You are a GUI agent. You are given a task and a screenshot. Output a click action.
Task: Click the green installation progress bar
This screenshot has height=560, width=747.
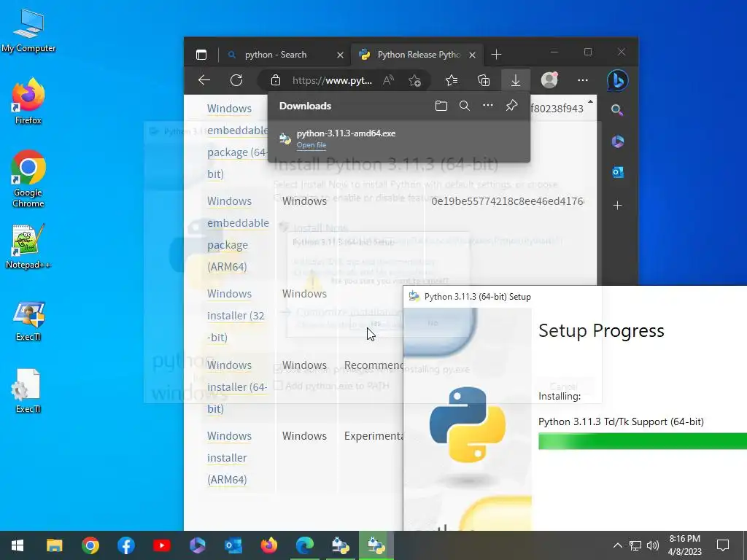(x=643, y=441)
